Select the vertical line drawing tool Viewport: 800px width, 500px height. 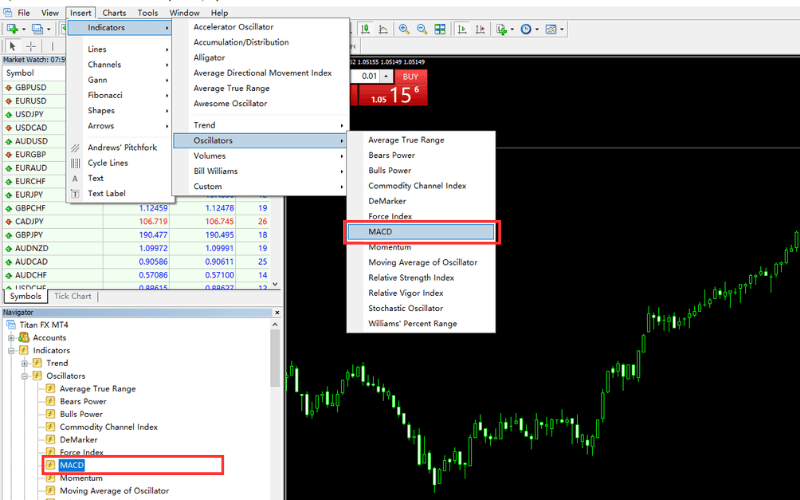point(52,46)
